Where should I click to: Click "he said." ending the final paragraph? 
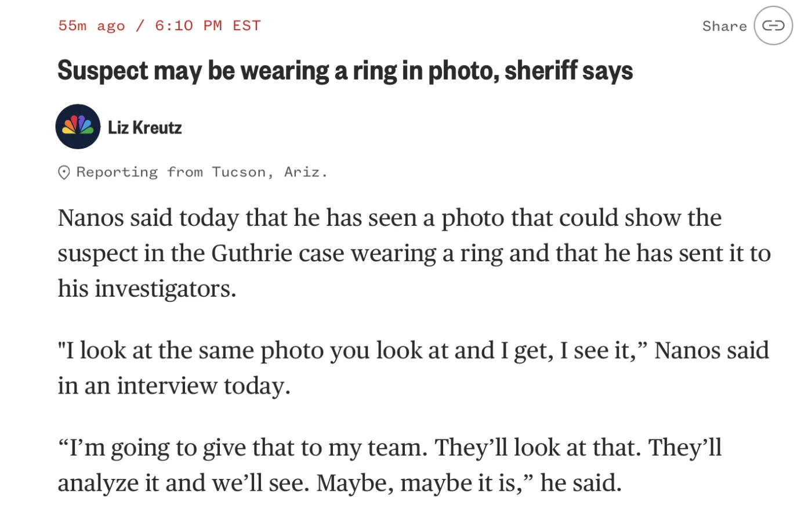coord(581,483)
